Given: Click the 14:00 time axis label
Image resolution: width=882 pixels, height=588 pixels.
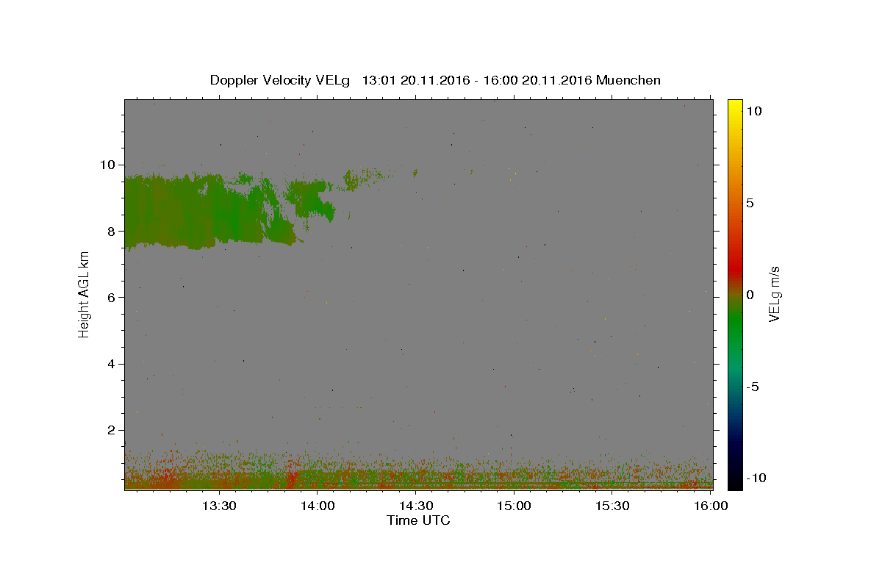Looking at the screenshot, I should pyautogui.click(x=318, y=506).
